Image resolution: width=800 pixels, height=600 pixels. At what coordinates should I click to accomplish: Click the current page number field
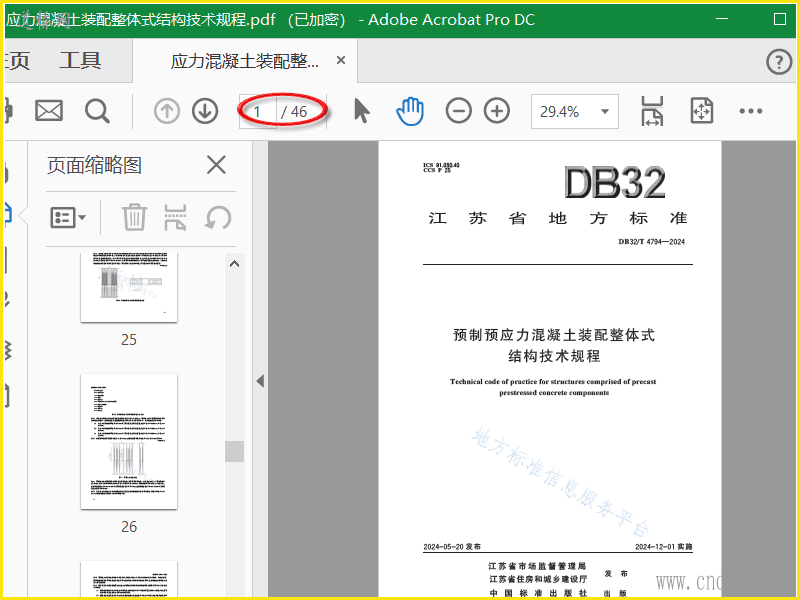tap(258, 111)
